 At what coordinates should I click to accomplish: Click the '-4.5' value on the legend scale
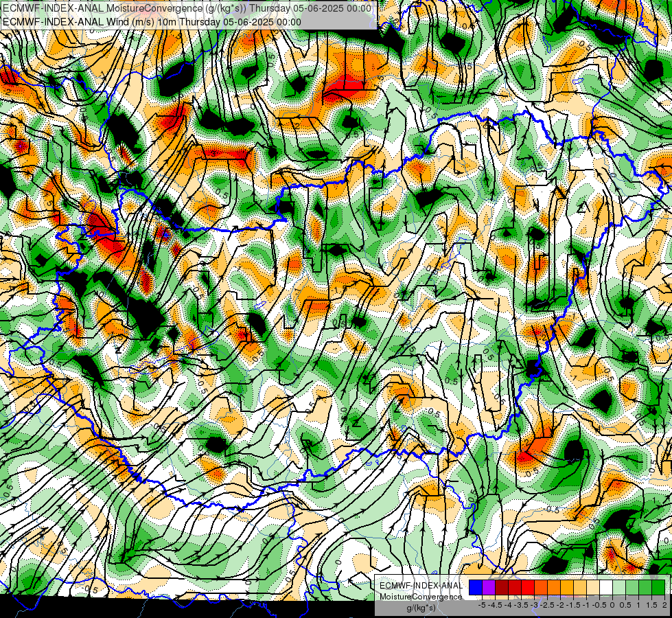pos(495,605)
